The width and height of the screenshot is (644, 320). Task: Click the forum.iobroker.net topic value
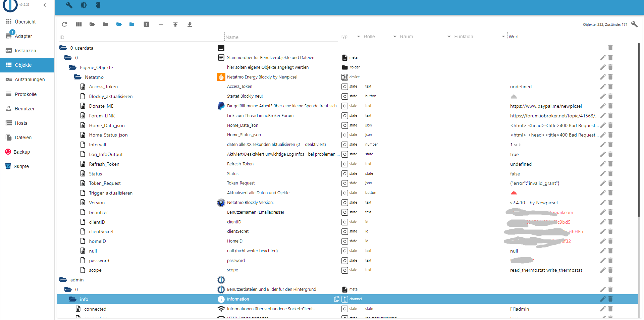pos(554,116)
